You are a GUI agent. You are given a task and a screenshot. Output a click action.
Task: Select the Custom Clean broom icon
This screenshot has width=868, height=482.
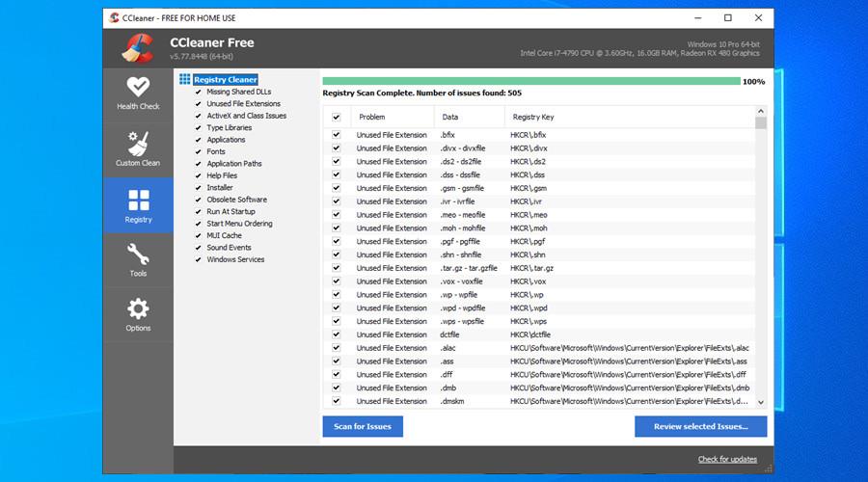coord(138,144)
